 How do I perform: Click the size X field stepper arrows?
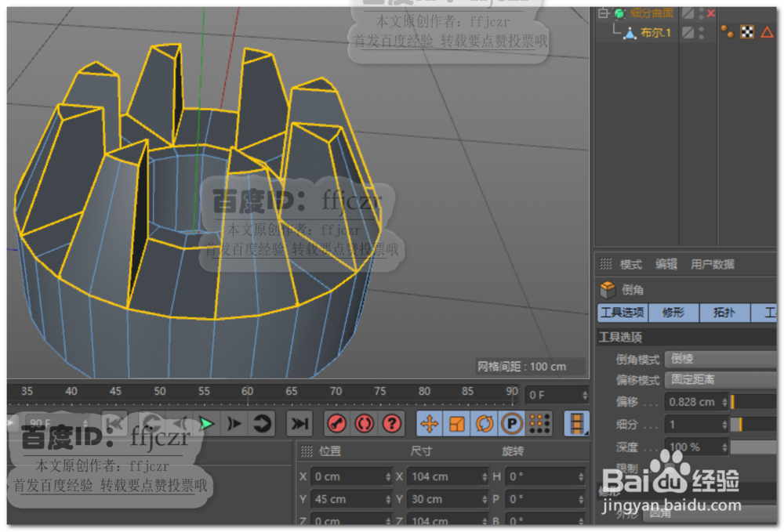point(485,477)
